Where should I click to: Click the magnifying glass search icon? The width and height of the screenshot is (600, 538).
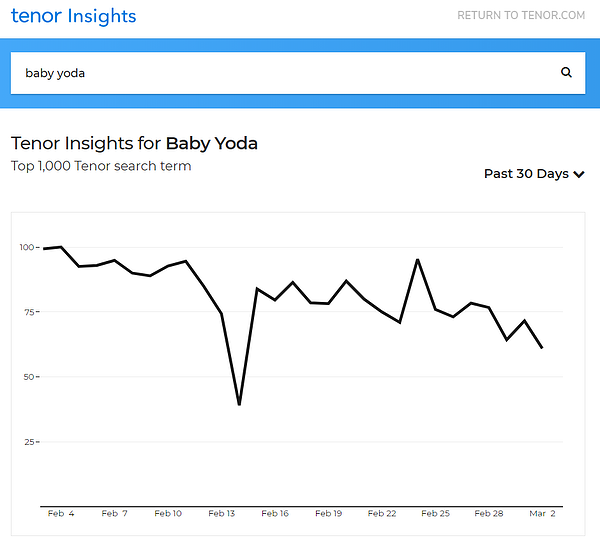click(566, 73)
